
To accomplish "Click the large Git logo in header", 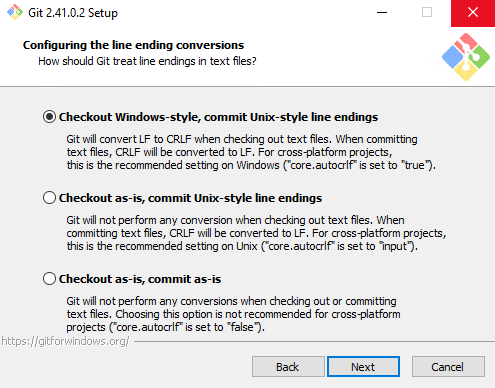I will coord(466,57).
